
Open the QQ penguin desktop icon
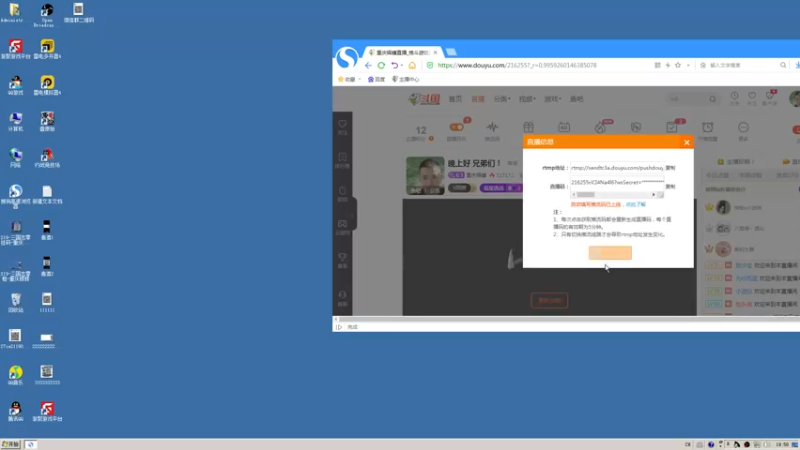[15, 411]
